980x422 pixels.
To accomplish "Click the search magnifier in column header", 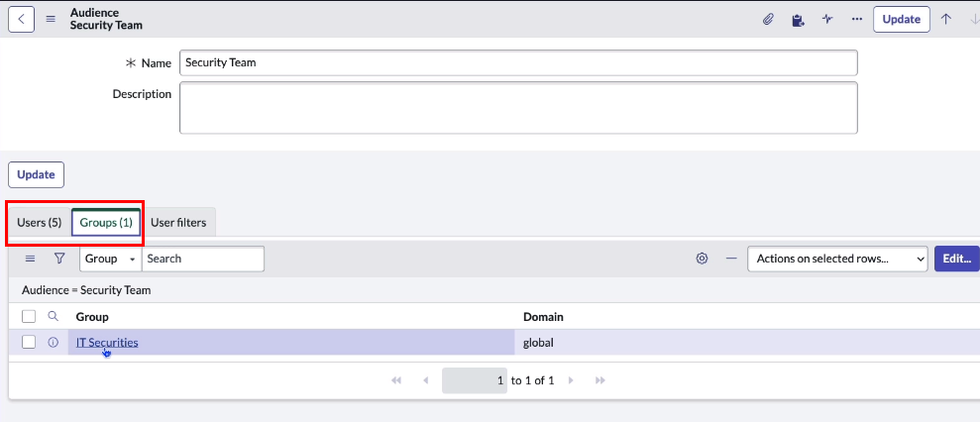I will coord(54,317).
